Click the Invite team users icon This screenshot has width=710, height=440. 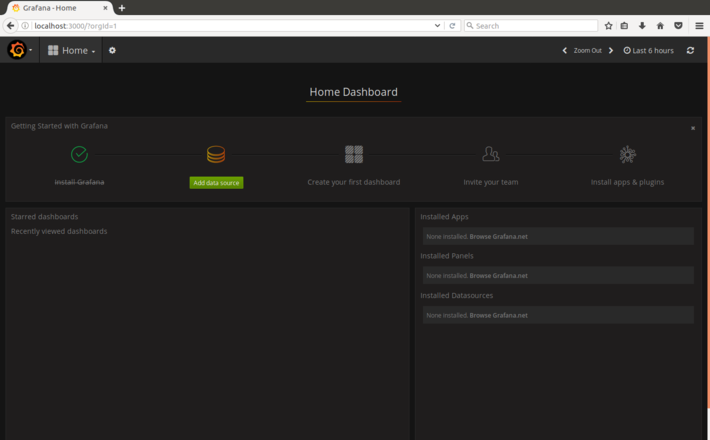coord(490,154)
